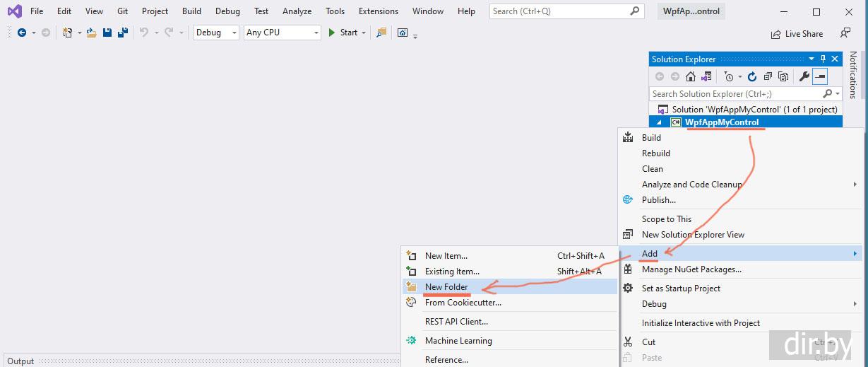Select New Item... in the Add submenu
The width and height of the screenshot is (868, 367).
[509, 256]
